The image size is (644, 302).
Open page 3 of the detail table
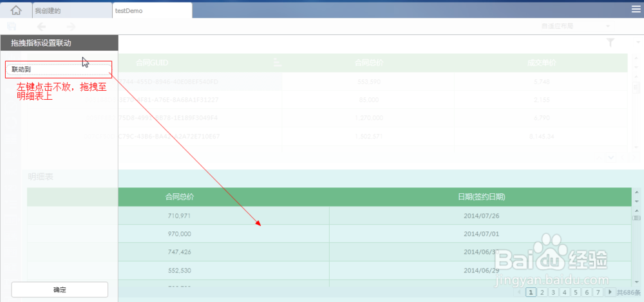553,292
